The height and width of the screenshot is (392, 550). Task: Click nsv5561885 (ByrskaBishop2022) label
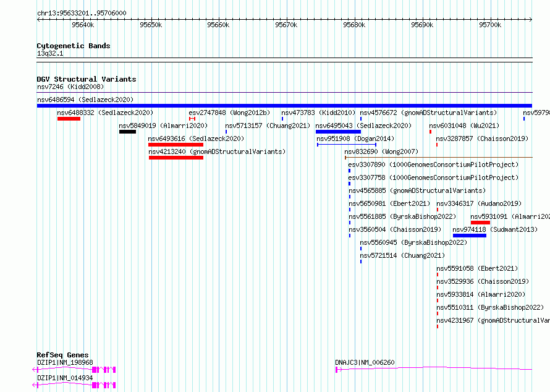coord(402,216)
